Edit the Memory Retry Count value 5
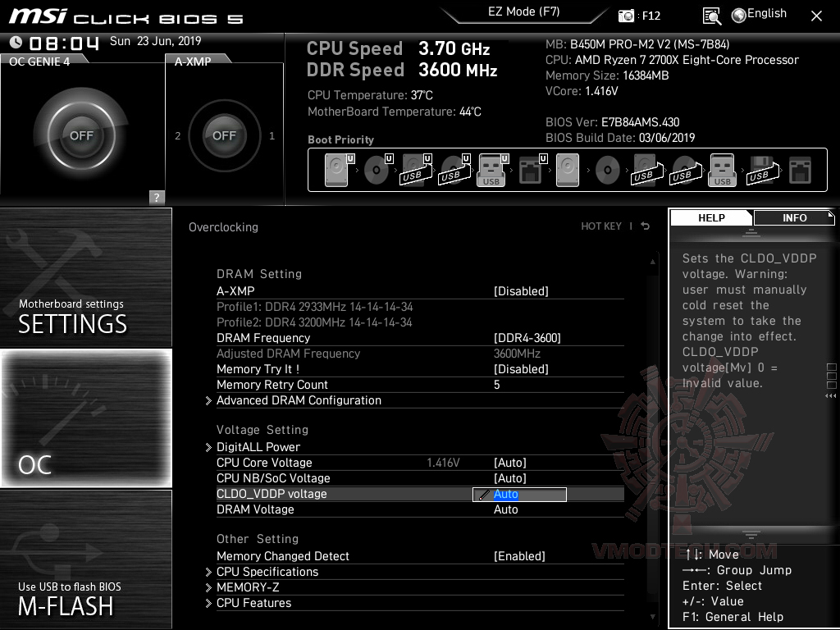Image resolution: width=840 pixels, height=630 pixels. [496, 385]
